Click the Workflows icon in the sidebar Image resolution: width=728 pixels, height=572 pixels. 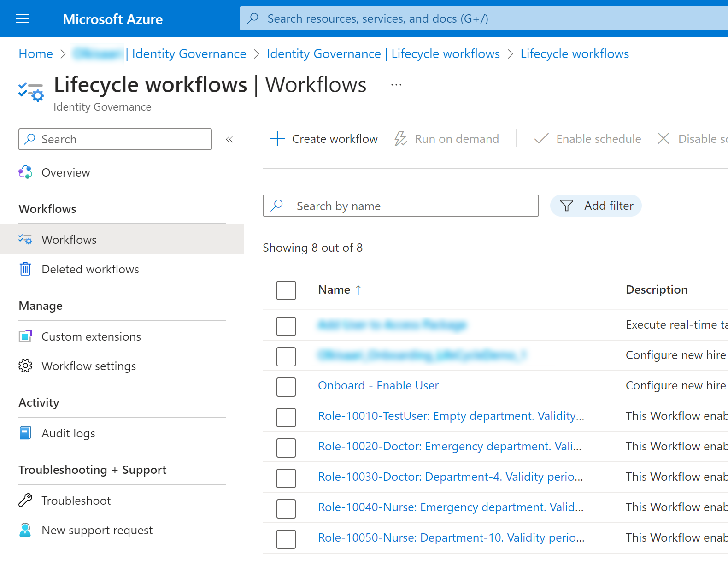click(x=25, y=239)
